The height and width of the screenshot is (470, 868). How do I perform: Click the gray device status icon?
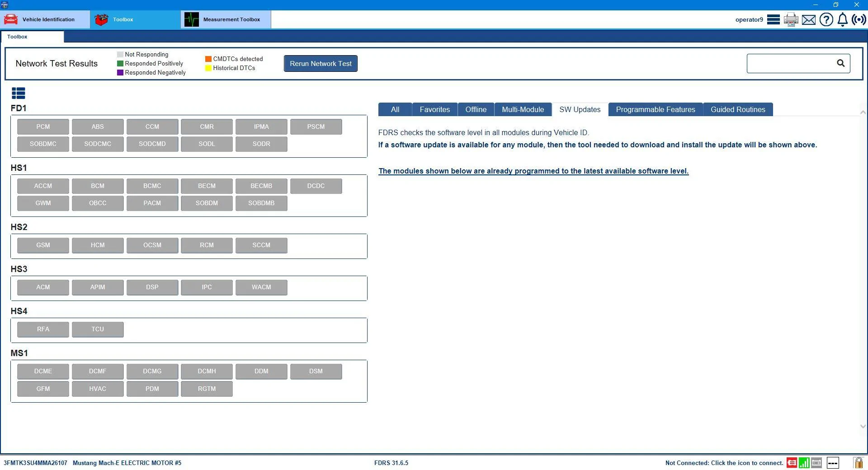[816, 463]
